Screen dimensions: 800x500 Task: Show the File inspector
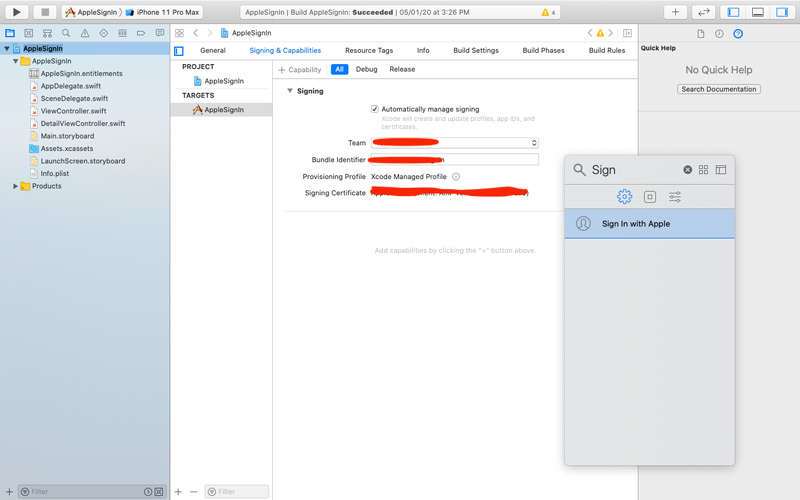[x=701, y=34]
